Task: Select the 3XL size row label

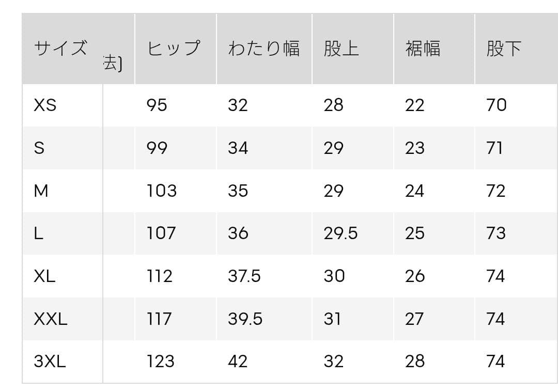Action: point(50,362)
